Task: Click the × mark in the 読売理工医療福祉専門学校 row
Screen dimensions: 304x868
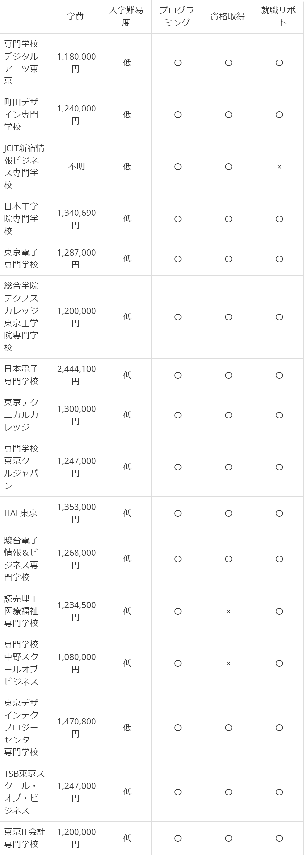Action: (228, 612)
